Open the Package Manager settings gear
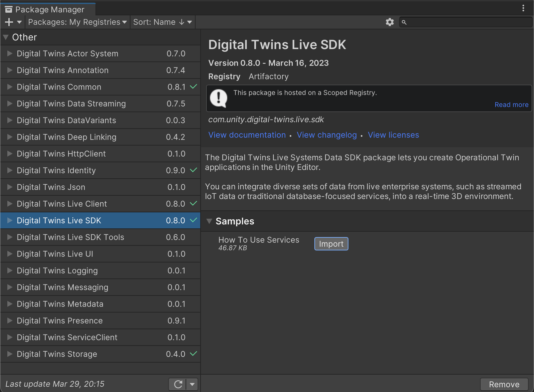This screenshot has height=392, width=534. click(389, 22)
